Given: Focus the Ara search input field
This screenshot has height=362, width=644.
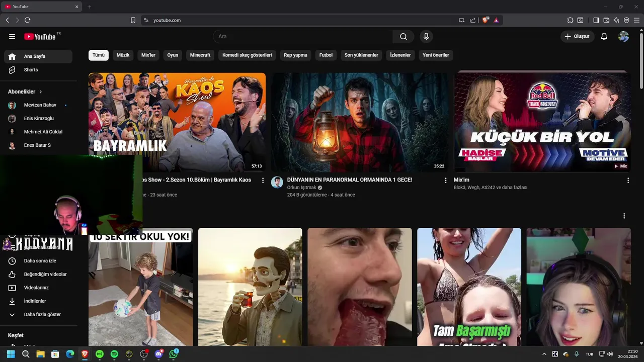Looking at the screenshot, I should pos(303,37).
